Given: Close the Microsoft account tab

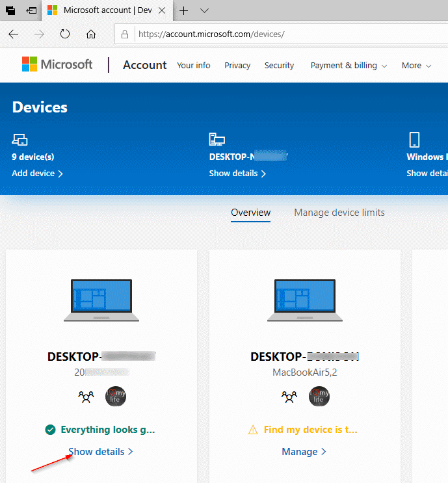Looking at the screenshot, I should tap(162, 10).
